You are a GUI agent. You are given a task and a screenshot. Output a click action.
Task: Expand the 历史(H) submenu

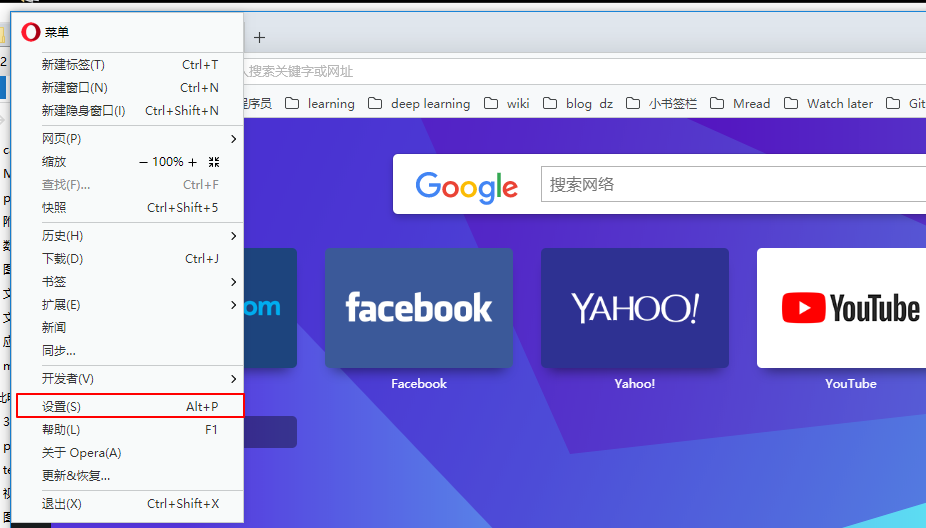point(130,236)
